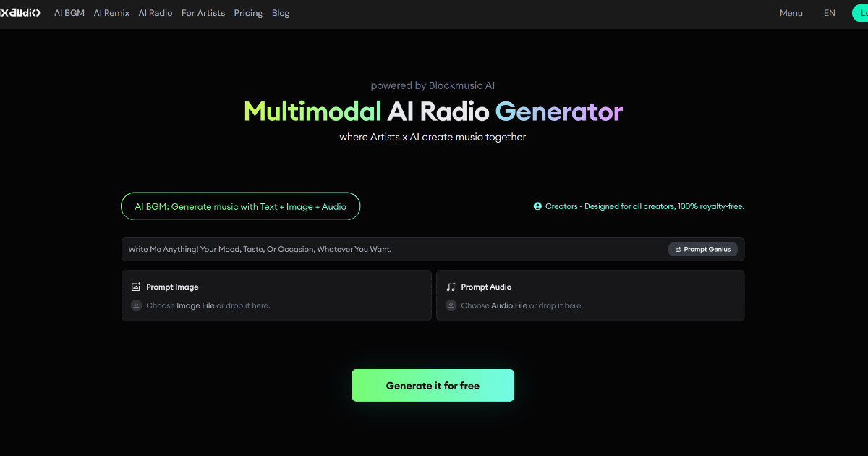Select the AI BGM mode pill

coord(240,206)
